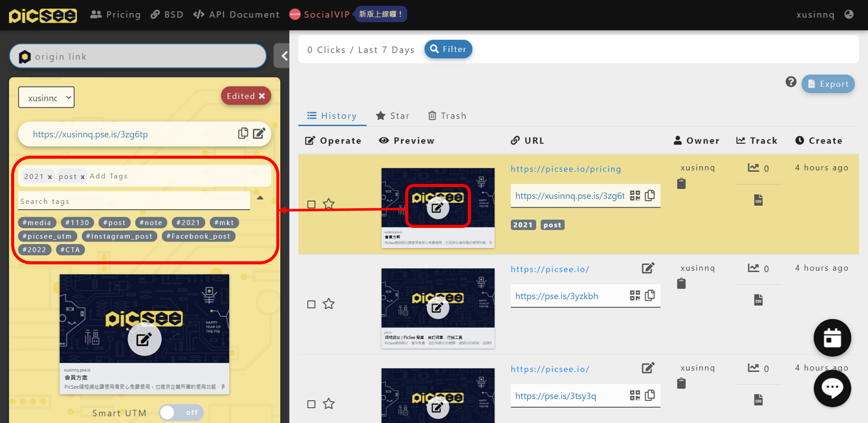Remove the 2021 tag

50,177
